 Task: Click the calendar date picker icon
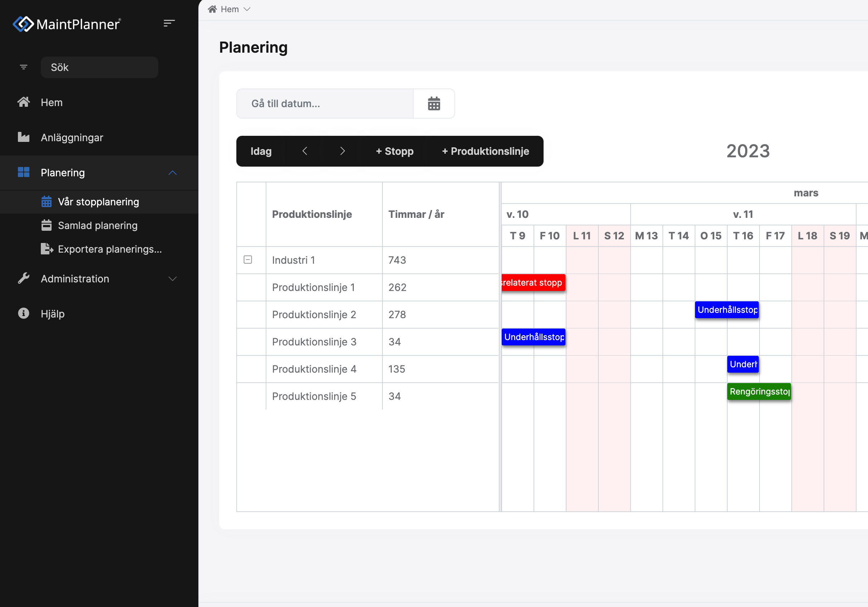(x=434, y=104)
